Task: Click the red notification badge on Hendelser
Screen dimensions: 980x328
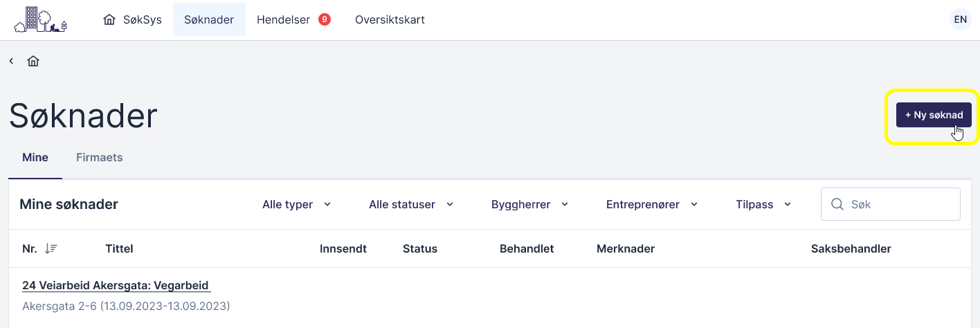Action: pyautogui.click(x=324, y=19)
